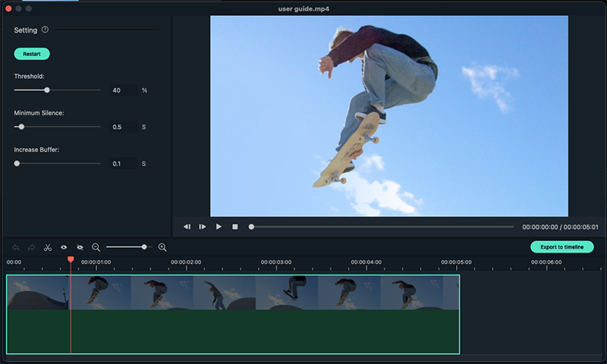Click the scissors cut icon
The image size is (607, 364).
coord(47,247)
